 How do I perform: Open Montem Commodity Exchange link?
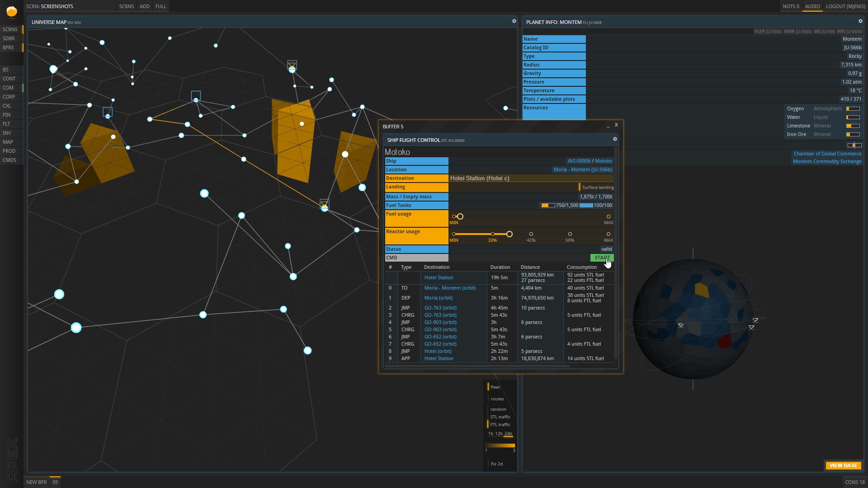point(827,162)
